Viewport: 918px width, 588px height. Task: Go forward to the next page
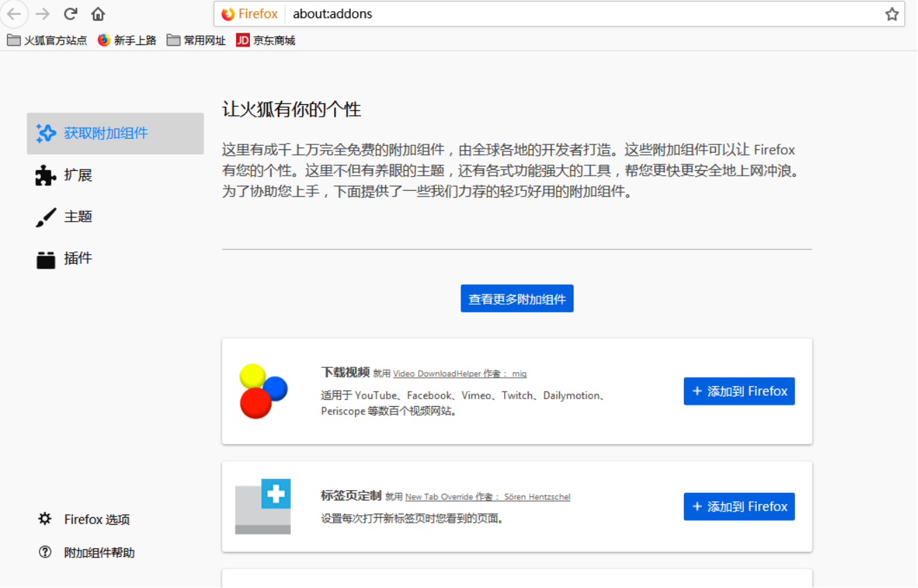[x=42, y=14]
